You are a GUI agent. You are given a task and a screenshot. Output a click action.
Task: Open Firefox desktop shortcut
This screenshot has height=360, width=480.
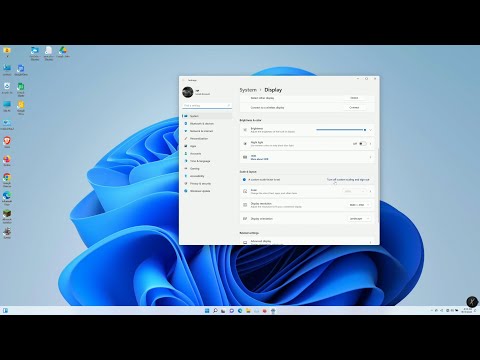tap(7, 160)
